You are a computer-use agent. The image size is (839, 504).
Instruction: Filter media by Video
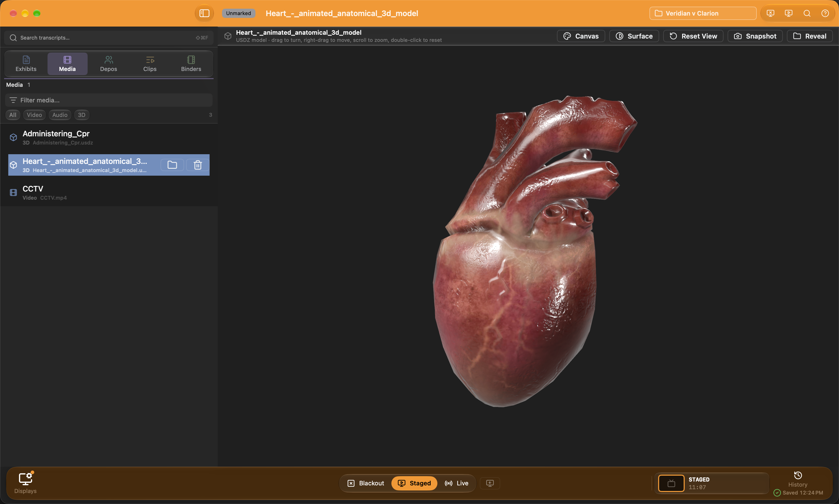tap(34, 115)
